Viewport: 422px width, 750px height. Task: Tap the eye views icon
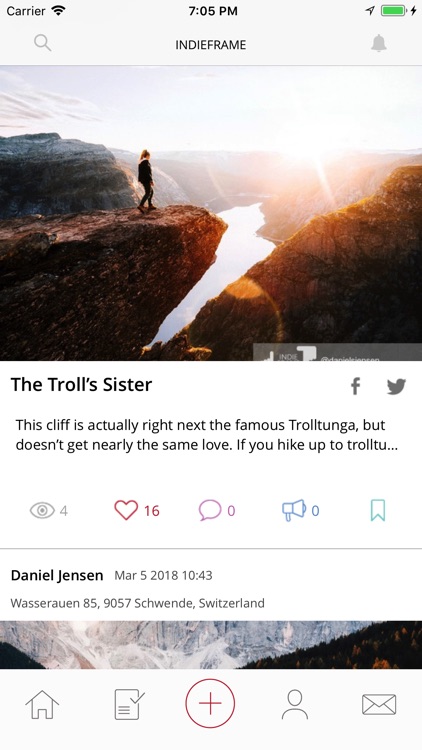42,510
